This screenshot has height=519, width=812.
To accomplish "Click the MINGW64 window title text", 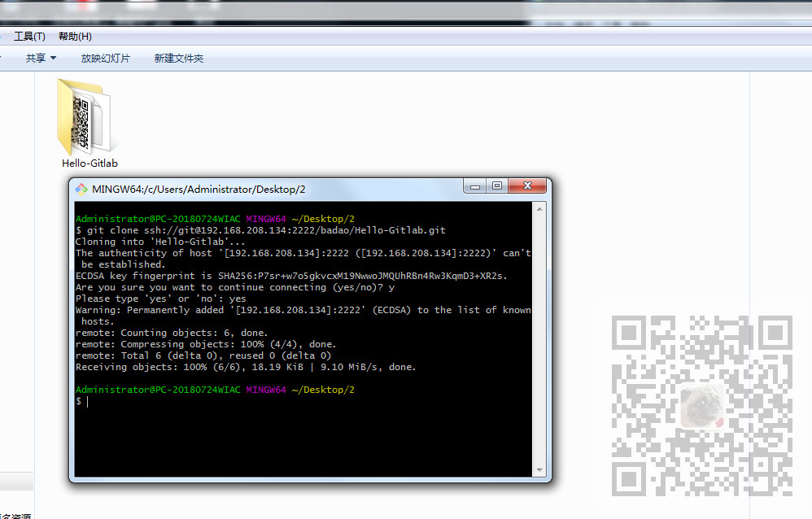I will pos(199,189).
